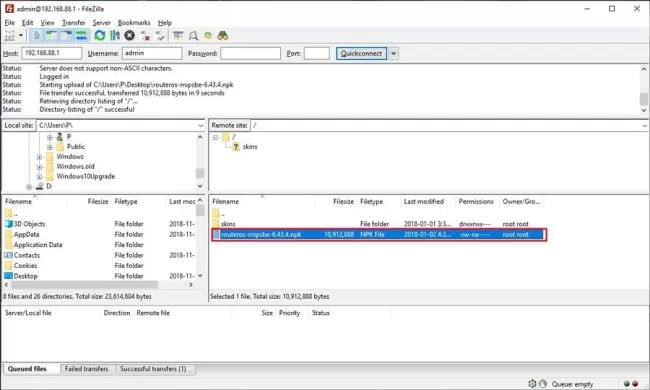Click the Process Queue toolbar icon

click(115, 36)
